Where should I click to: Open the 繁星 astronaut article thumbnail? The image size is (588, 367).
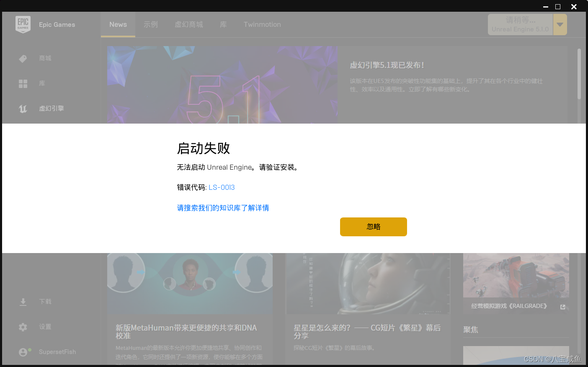[368, 284]
